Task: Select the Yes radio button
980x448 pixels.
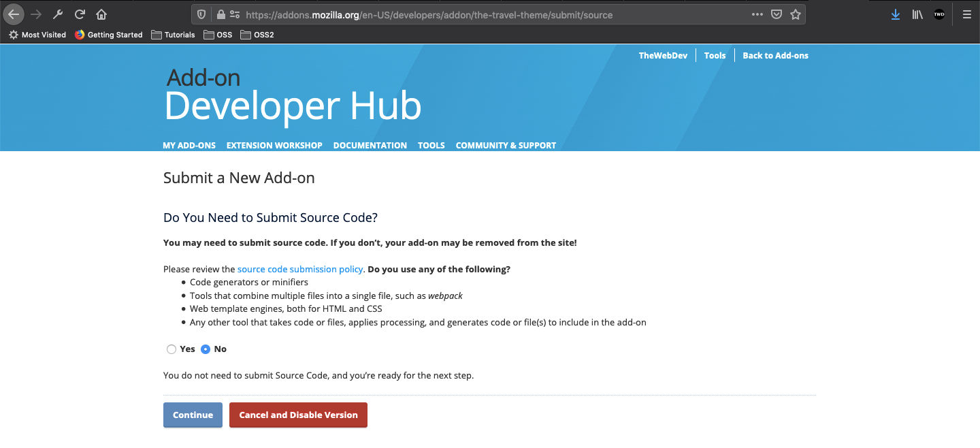Action: pos(171,349)
